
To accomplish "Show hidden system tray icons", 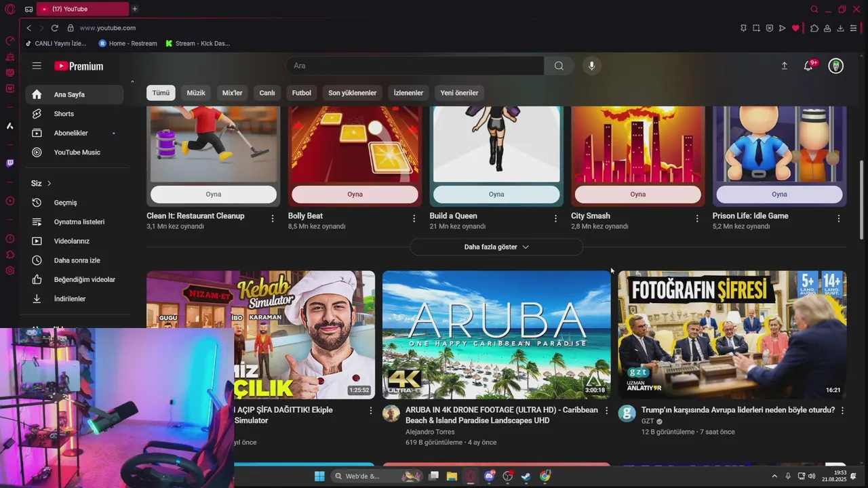I will [x=774, y=476].
